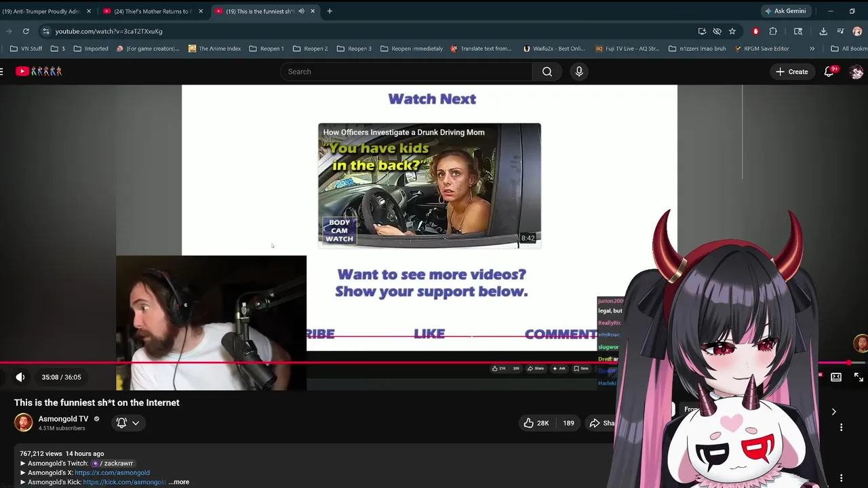Open the VN Stuff bookmark folder
868x488 pixels.
(26, 49)
